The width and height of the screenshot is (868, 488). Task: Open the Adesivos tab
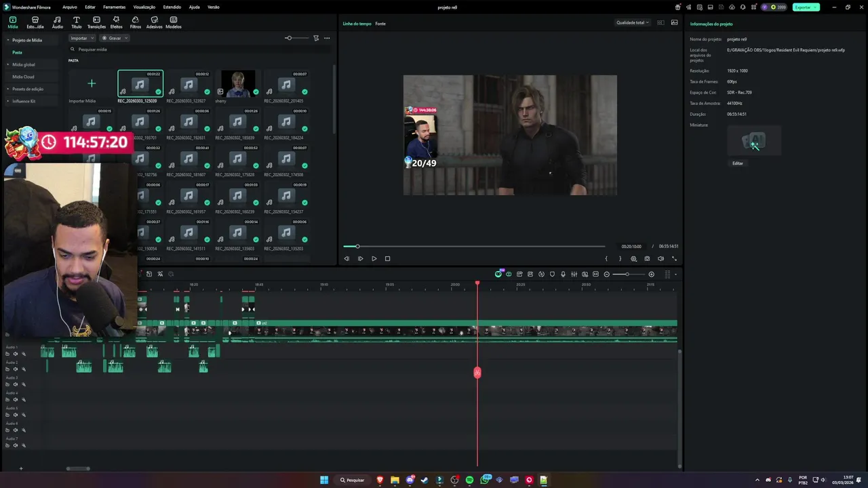point(155,22)
